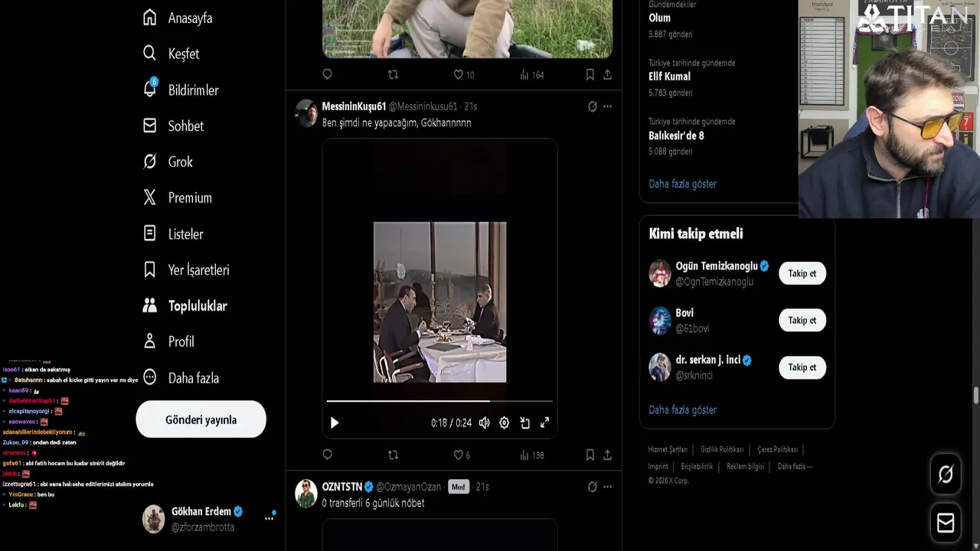Click the page vertical scrollbar
Viewport: 980px width, 551px height.
coord(976,396)
